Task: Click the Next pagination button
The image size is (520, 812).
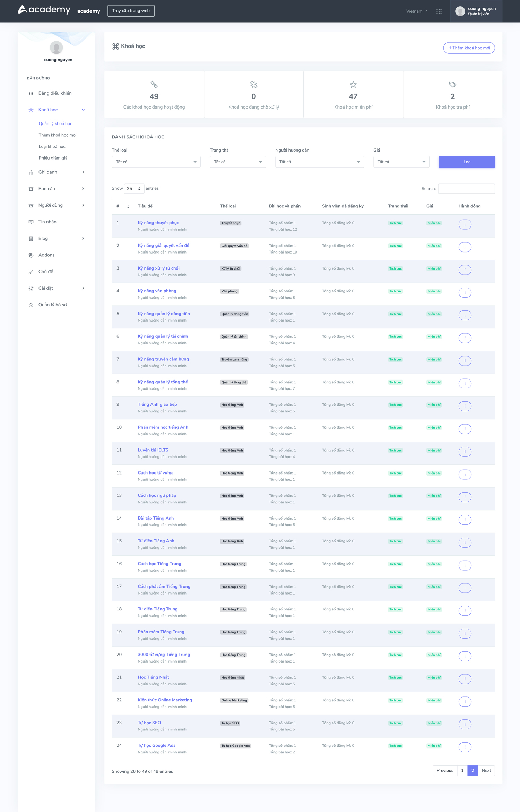Action: coord(486,770)
